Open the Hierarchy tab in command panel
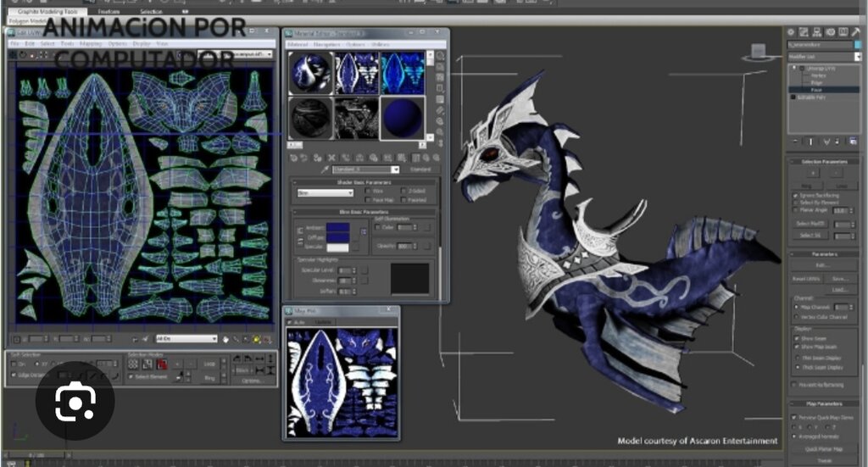 [816, 32]
